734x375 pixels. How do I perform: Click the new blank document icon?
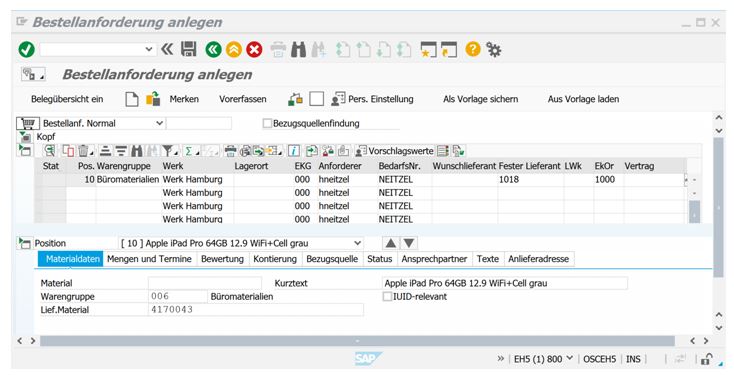coord(132,99)
